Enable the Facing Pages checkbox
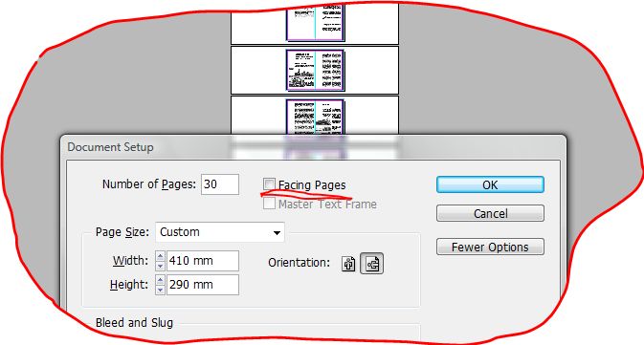 coord(269,184)
